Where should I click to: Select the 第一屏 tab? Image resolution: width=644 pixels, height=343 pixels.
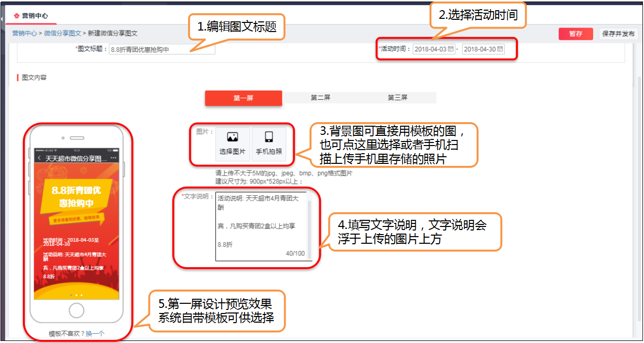pyautogui.click(x=243, y=98)
